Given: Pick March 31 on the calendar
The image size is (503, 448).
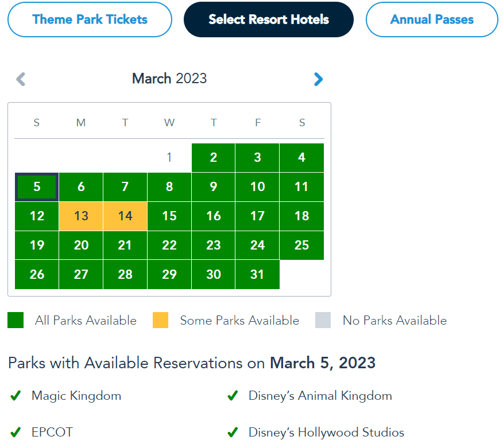Looking at the screenshot, I should point(258,275).
